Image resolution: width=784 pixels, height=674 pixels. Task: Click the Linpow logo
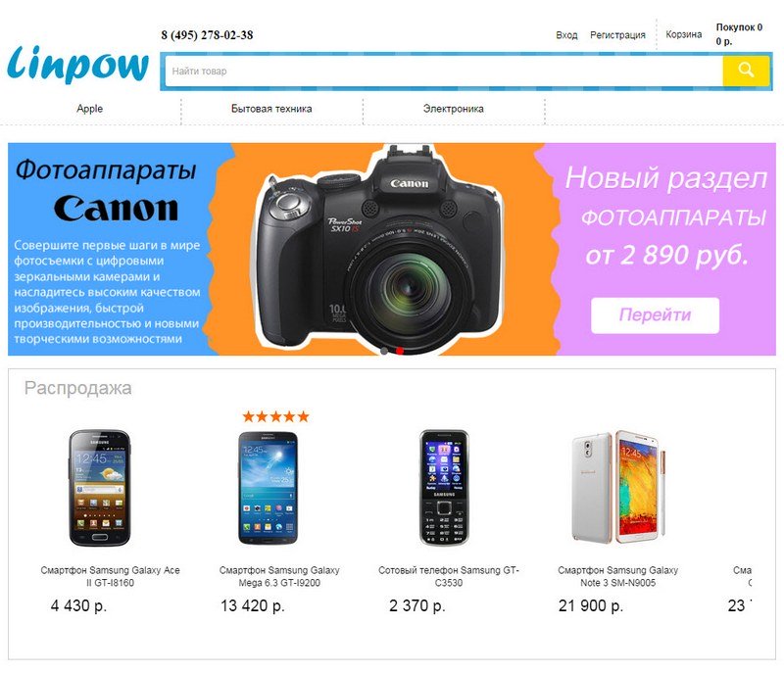[77, 63]
